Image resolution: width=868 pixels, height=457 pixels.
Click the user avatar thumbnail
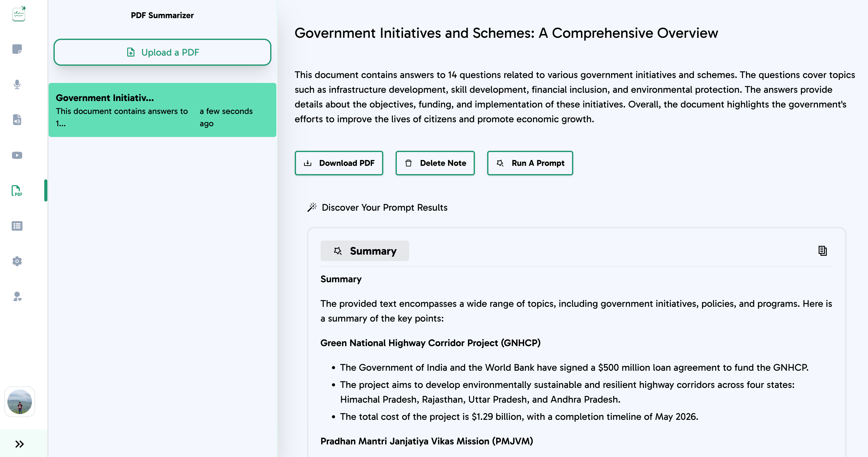pos(20,401)
